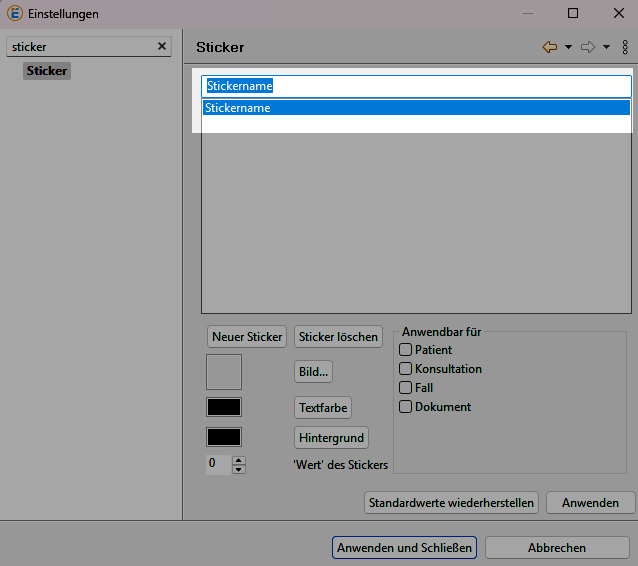The width and height of the screenshot is (638, 566).
Task: Enable the Patient checkbox
Action: pos(406,350)
